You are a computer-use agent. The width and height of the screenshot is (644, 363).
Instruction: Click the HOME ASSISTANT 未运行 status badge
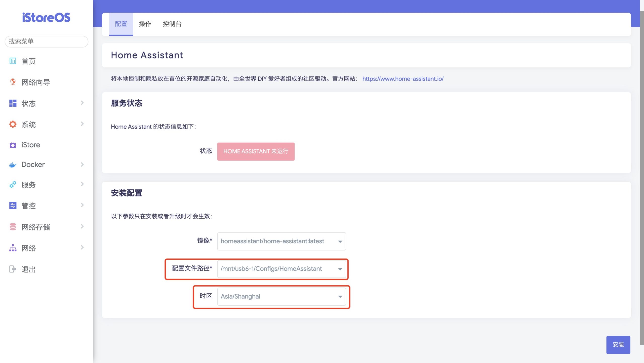click(256, 152)
